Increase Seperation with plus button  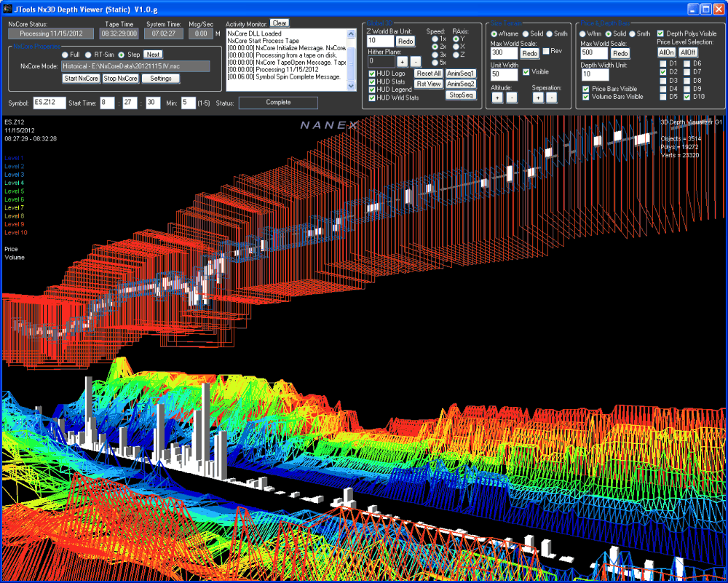[x=538, y=98]
